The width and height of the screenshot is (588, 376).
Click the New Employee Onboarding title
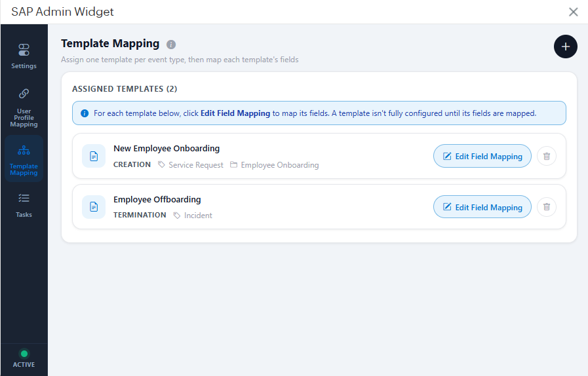(167, 149)
